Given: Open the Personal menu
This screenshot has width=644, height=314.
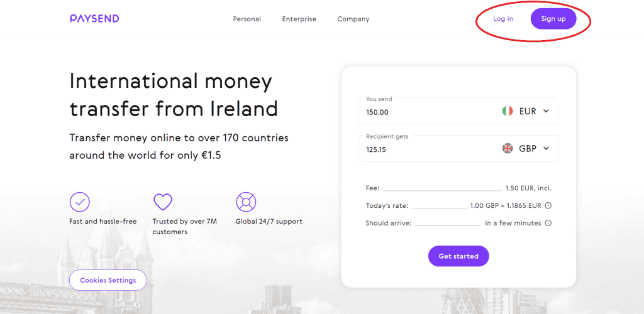Looking at the screenshot, I should coord(247,19).
